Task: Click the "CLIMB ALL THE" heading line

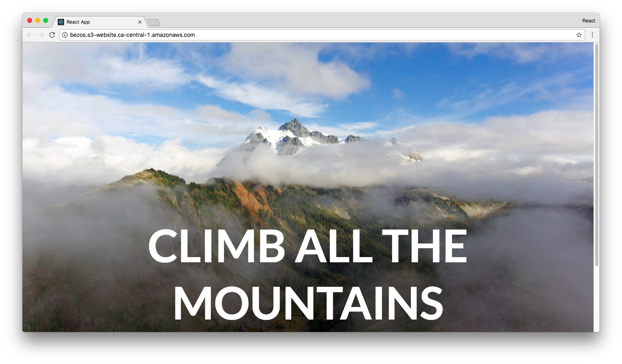Action: point(308,246)
